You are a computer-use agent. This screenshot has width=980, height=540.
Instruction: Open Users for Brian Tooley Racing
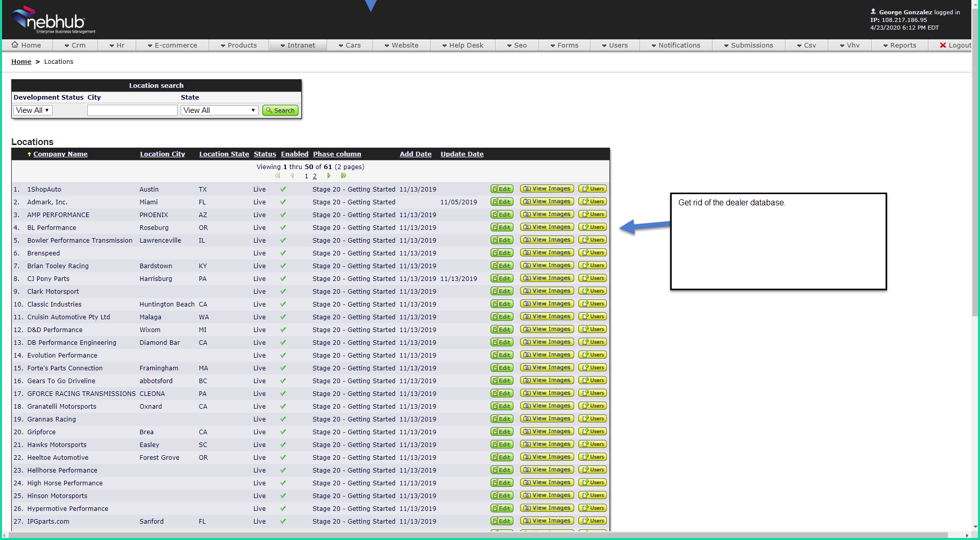(x=593, y=266)
